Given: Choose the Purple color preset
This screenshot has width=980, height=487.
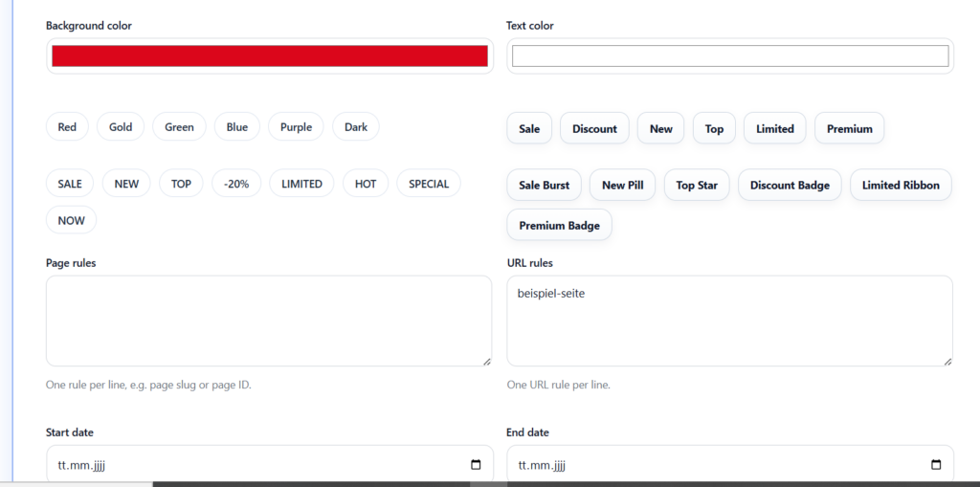Looking at the screenshot, I should pos(296,126).
